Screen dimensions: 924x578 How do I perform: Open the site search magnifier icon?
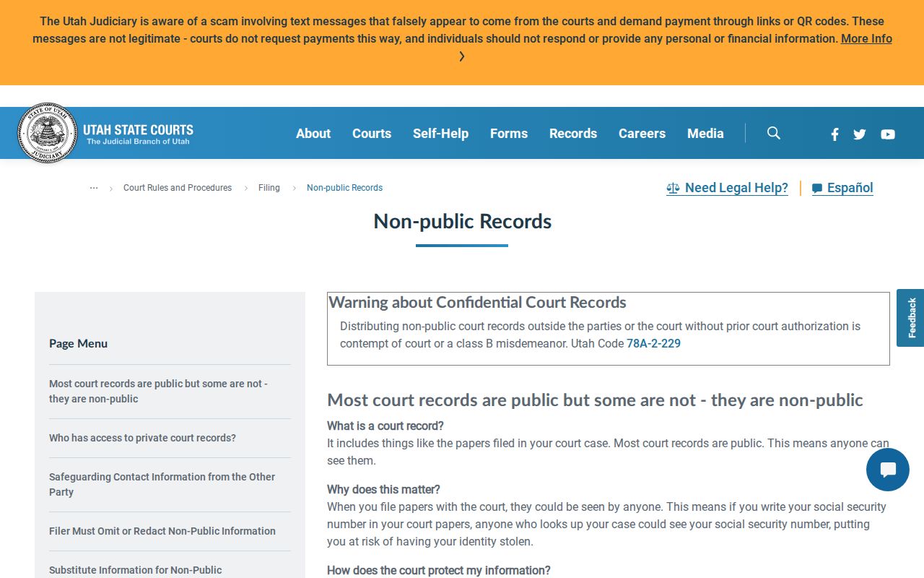pyautogui.click(x=774, y=133)
